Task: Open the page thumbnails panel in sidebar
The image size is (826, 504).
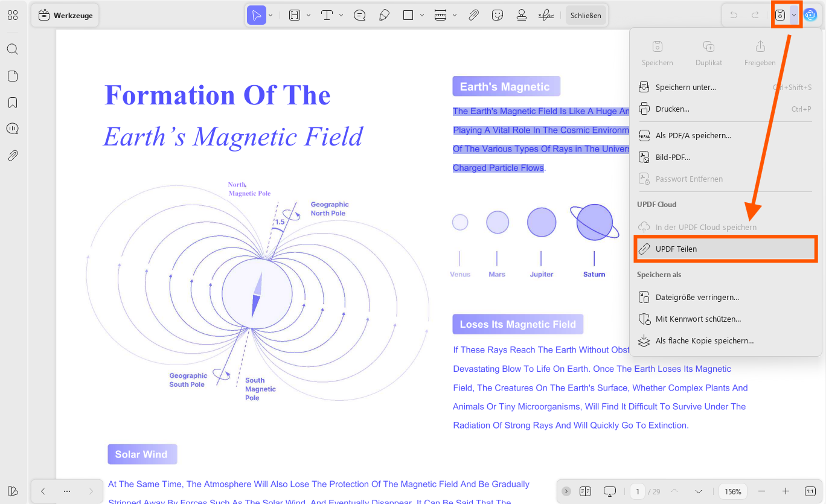Action: click(x=13, y=76)
